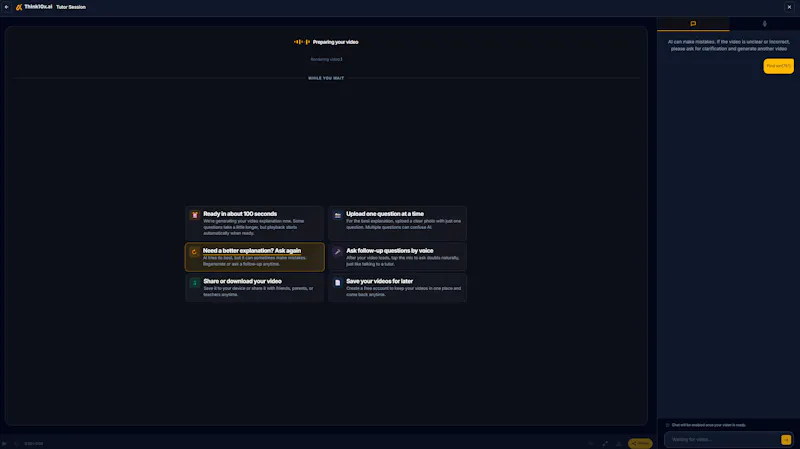Click the yellow Share button
Screen dimensions: 800x449
tap(640, 443)
